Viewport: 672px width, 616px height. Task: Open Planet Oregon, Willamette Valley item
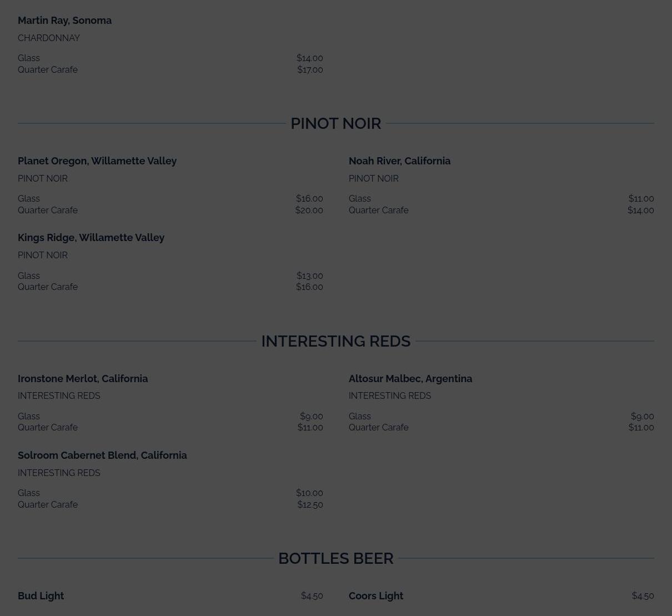coord(97,161)
